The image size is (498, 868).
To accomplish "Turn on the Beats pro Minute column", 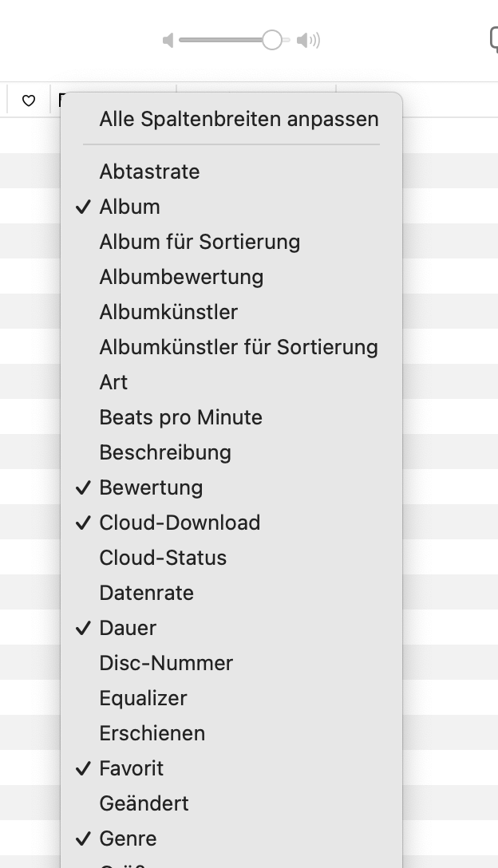I will 180,417.
